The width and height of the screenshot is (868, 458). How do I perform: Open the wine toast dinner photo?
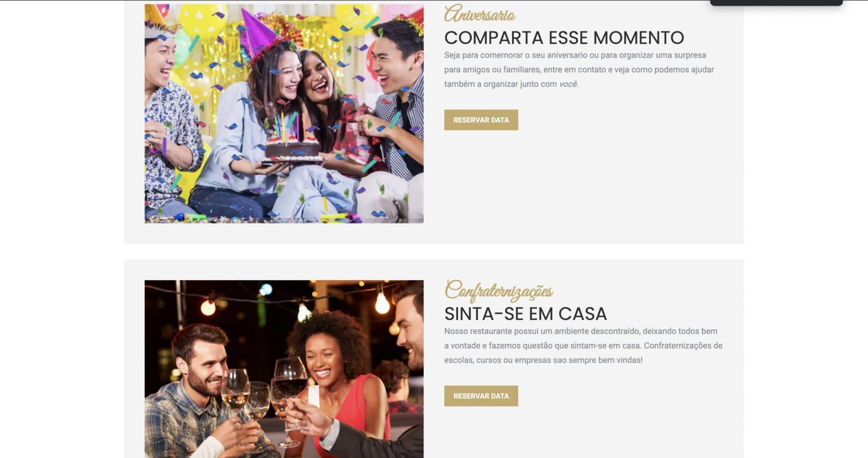tap(284, 369)
